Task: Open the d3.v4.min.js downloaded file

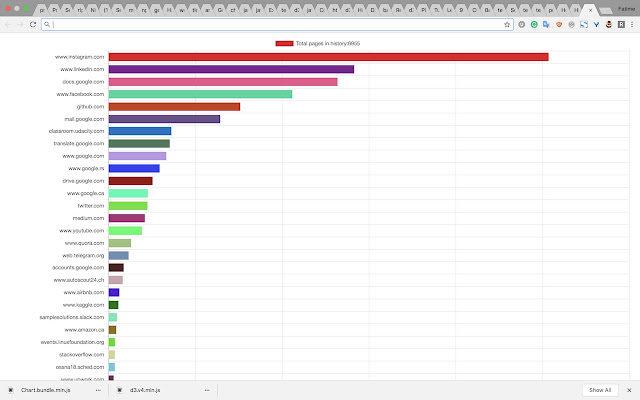Action: click(145, 390)
